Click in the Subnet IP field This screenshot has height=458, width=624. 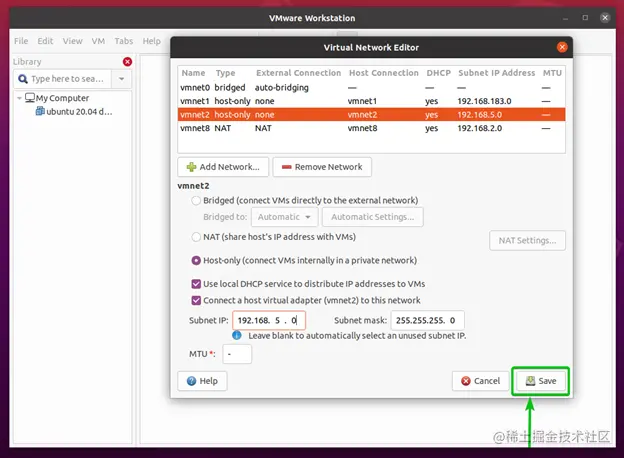coord(269,320)
